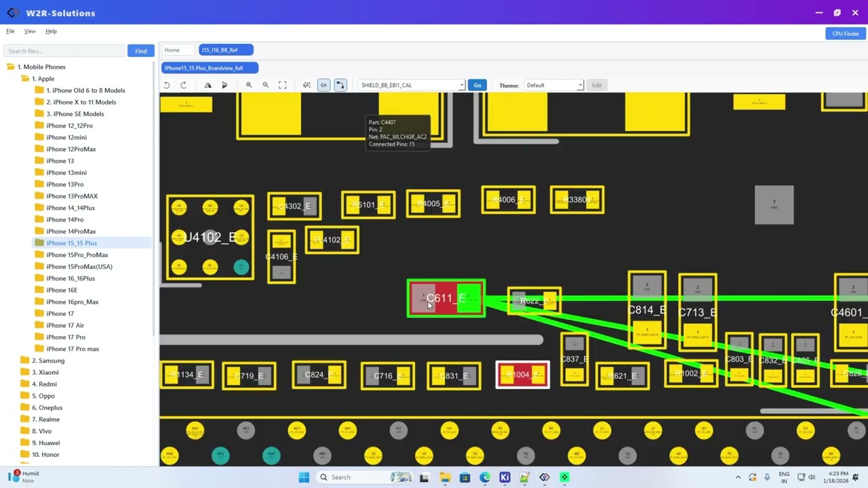The width and height of the screenshot is (868, 488).
Task: Fit board to screen with the fullscreen icon
Action: pos(283,85)
